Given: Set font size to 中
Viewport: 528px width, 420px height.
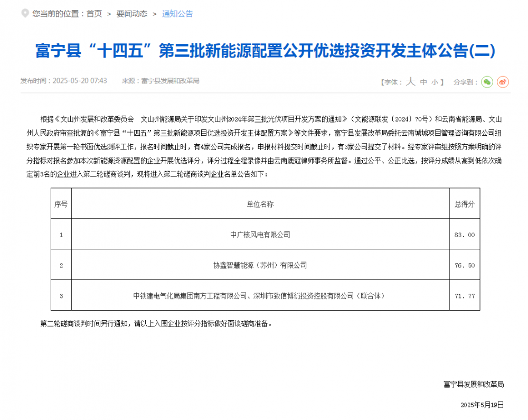Looking at the screenshot, I should 423,82.
